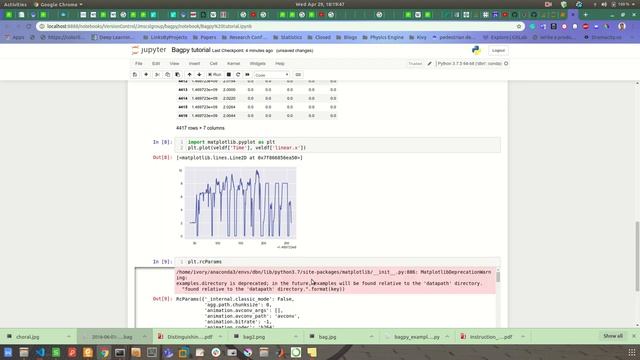Open the Physics Engine bookmark folder
The height and width of the screenshot is (360, 640).
(x=383, y=37)
